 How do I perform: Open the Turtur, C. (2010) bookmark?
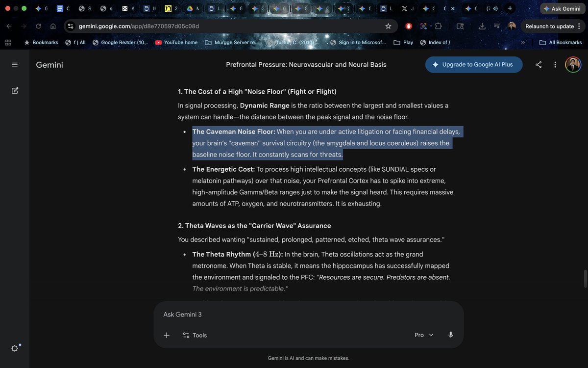[294, 43]
